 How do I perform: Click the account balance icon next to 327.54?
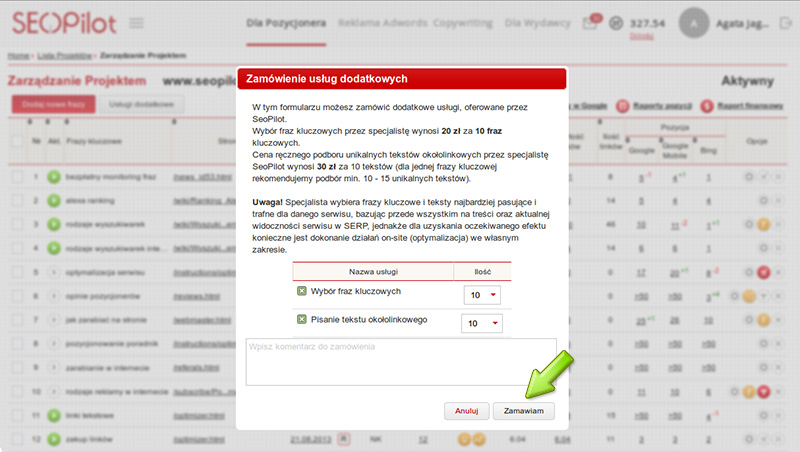(616, 22)
